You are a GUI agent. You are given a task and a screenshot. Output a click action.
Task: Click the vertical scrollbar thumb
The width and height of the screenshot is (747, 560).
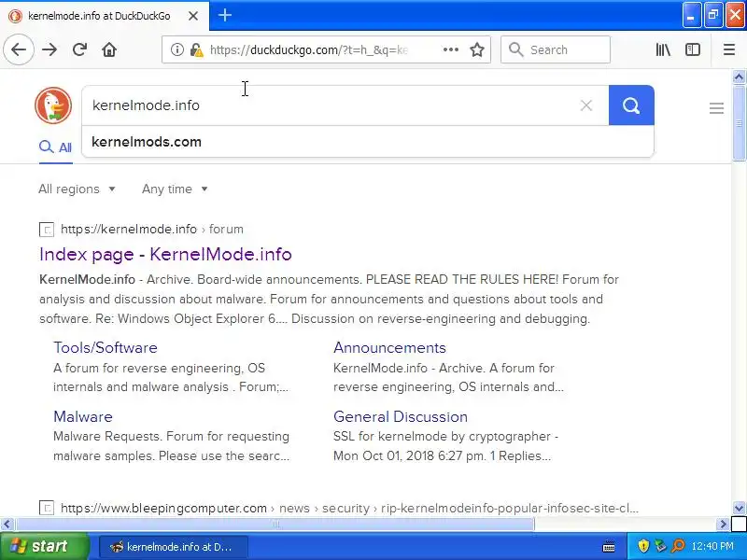(739, 123)
